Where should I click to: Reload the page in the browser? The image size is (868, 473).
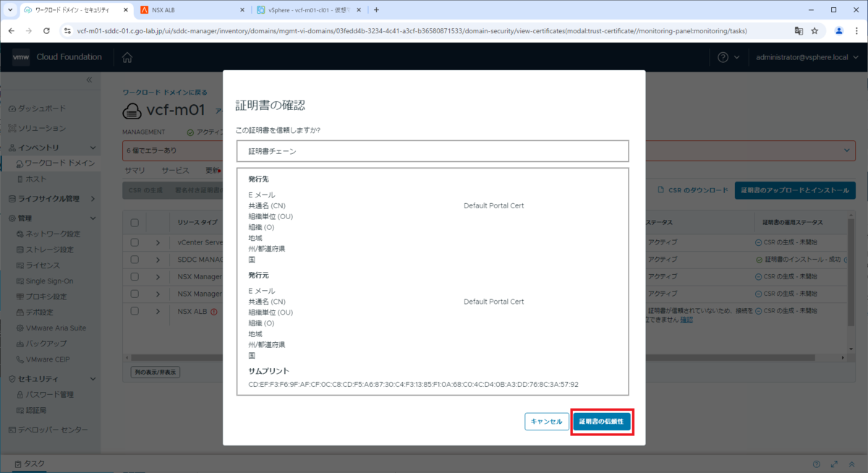(x=47, y=31)
